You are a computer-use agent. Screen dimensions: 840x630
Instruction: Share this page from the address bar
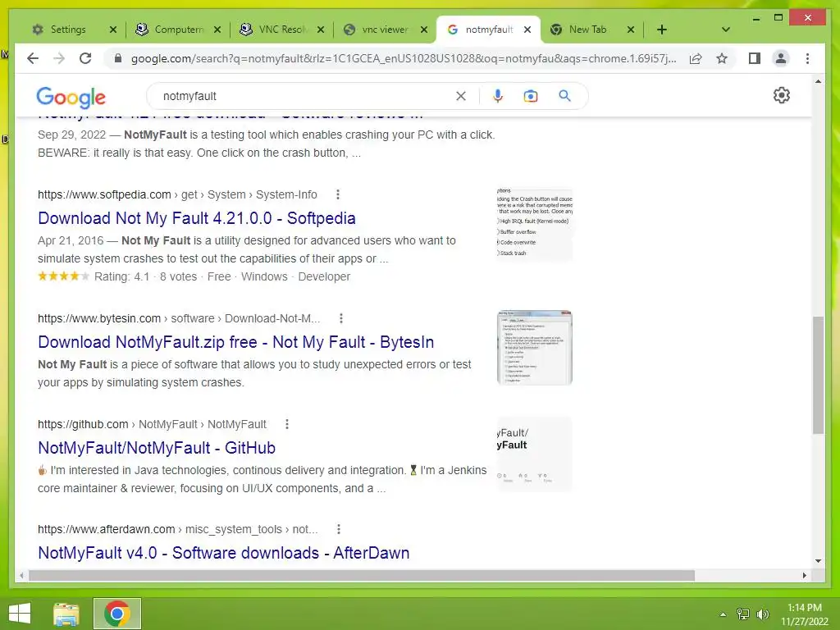pos(696,58)
